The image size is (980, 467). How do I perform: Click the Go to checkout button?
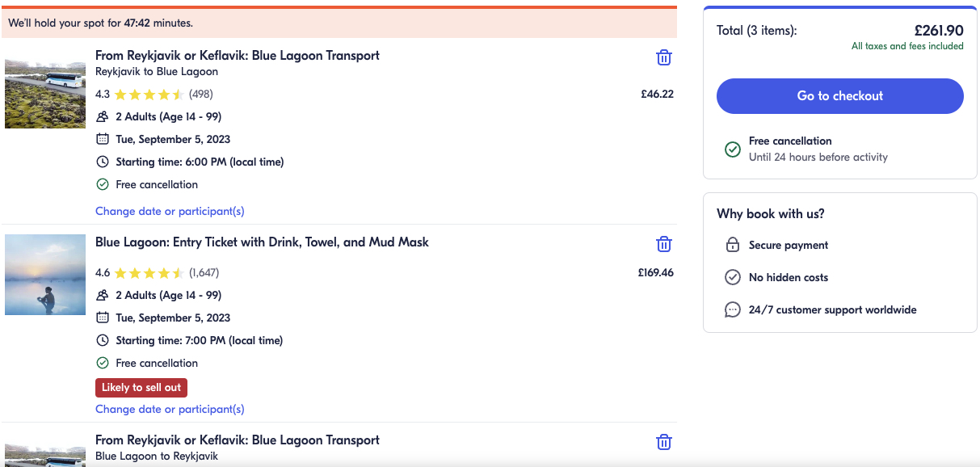click(840, 95)
